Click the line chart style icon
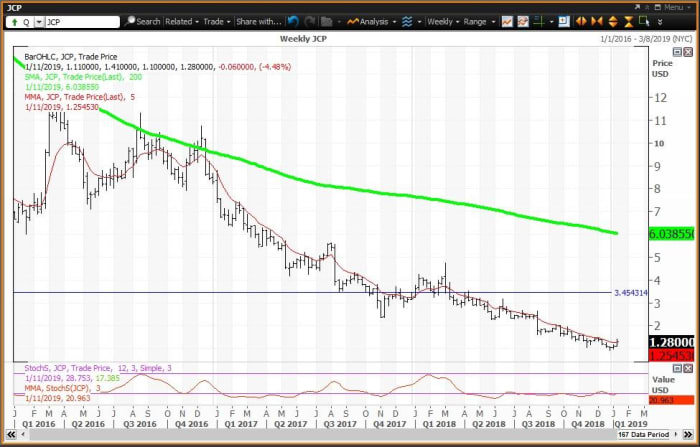 pyautogui.click(x=508, y=20)
